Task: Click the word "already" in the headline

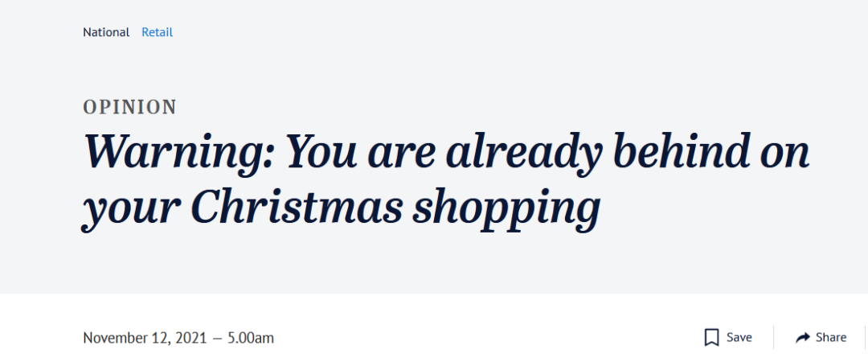Action: point(522,153)
